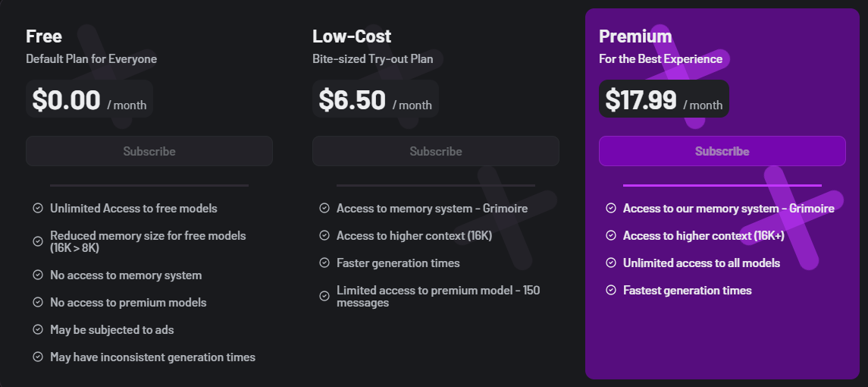Click check icon next to No access to memory system
This screenshot has width=868, height=387.
coord(38,275)
